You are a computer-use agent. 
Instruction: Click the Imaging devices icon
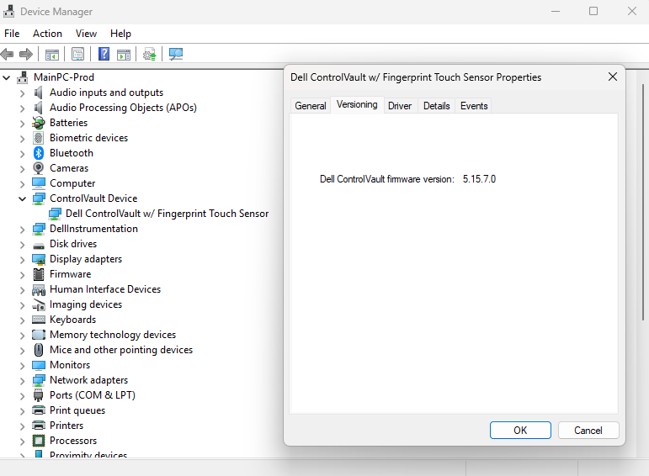[x=38, y=305]
